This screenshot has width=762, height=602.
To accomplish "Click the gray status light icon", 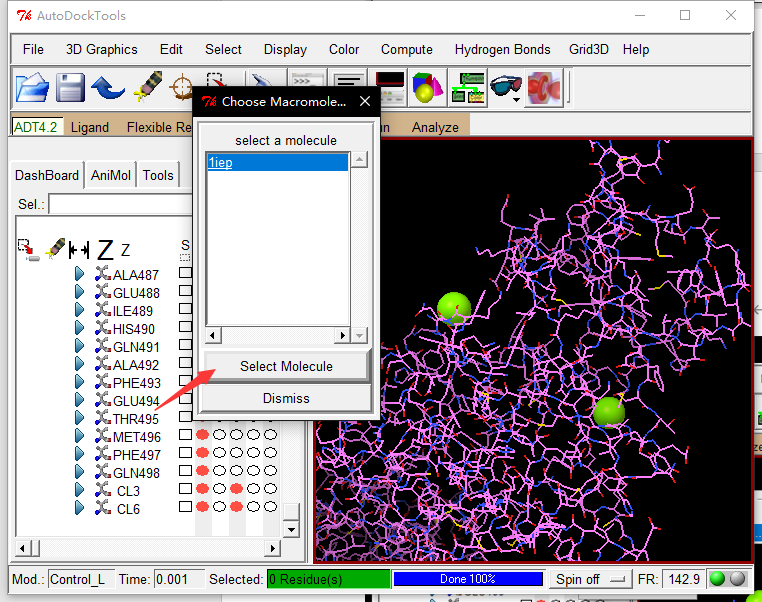I will click(737, 579).
